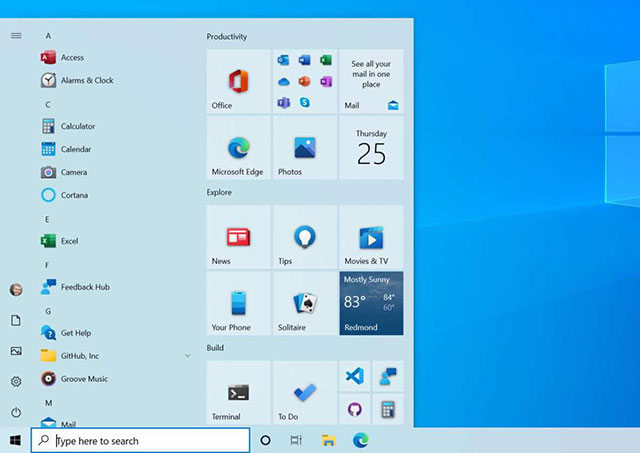Open OneNote in the Office apps tile
This screenshot has width=640, height=453.
326,82
